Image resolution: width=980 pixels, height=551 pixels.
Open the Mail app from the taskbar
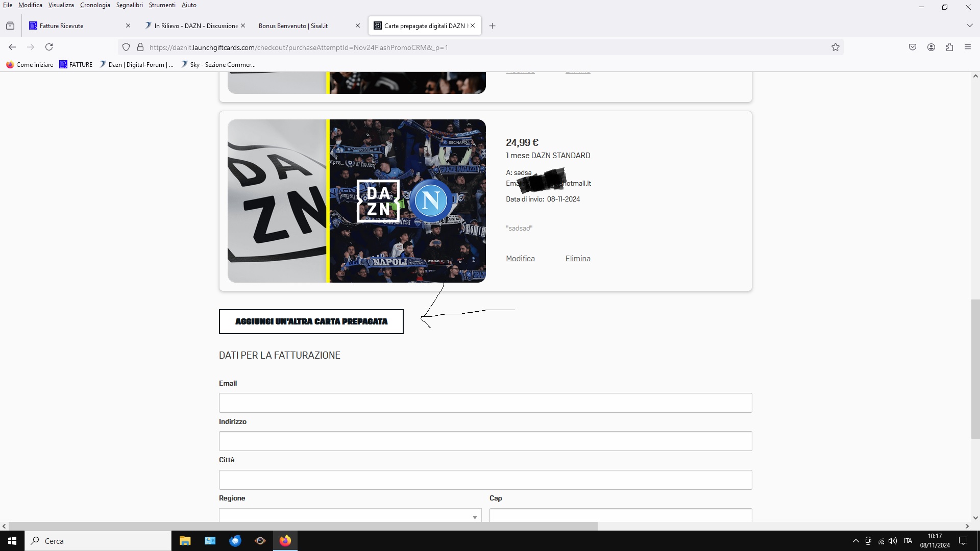(210, 541)
